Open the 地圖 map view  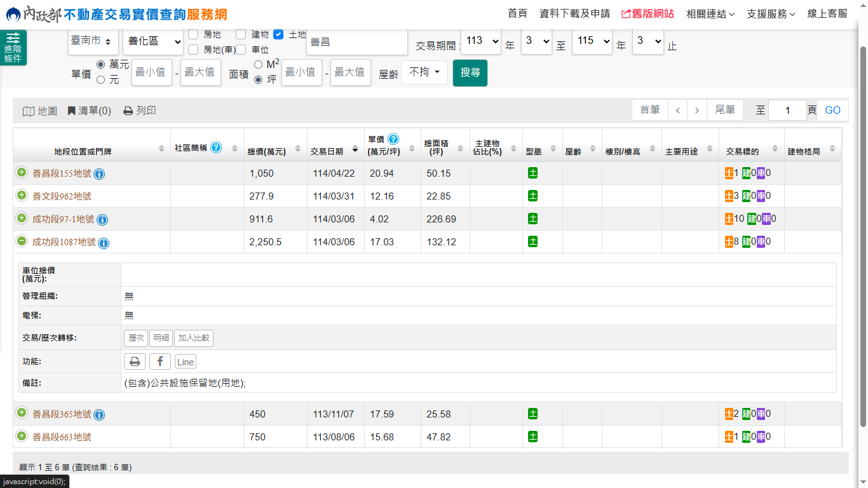click(x=40, y=111)
